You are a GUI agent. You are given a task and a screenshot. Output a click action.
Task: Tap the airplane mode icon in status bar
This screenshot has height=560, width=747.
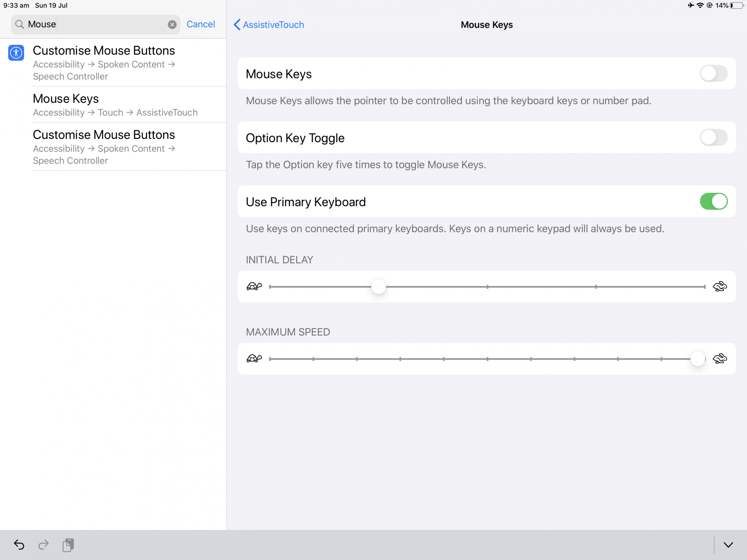click(691, 5)
